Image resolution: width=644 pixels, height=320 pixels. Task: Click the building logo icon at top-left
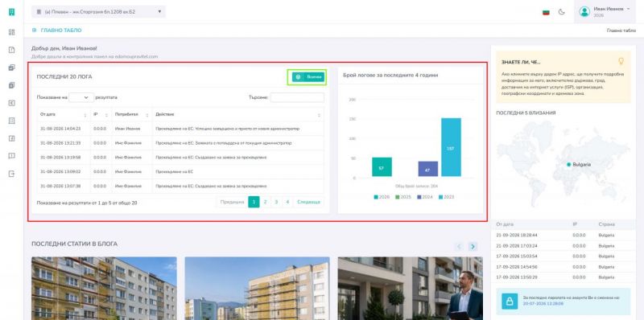(x=11, y=12)
